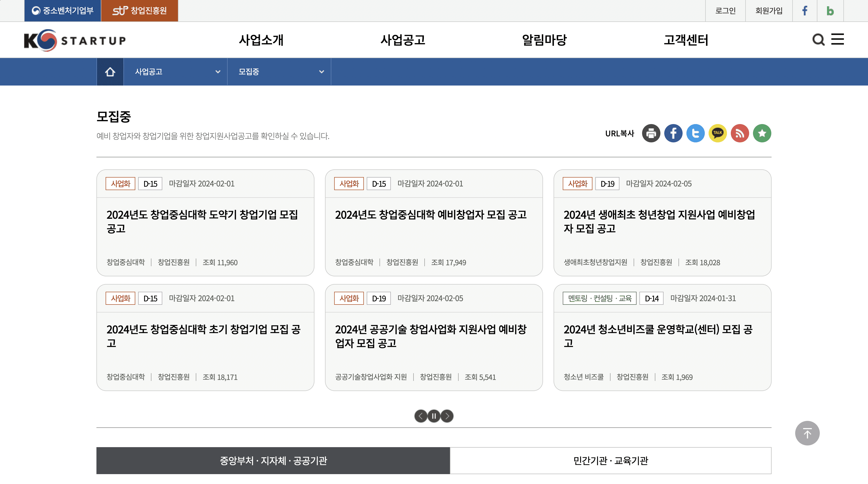Open 공공기술 창업사업화 지원사업 공고
Viewport: 868px width, 484px height.
[x=431, y=336]
